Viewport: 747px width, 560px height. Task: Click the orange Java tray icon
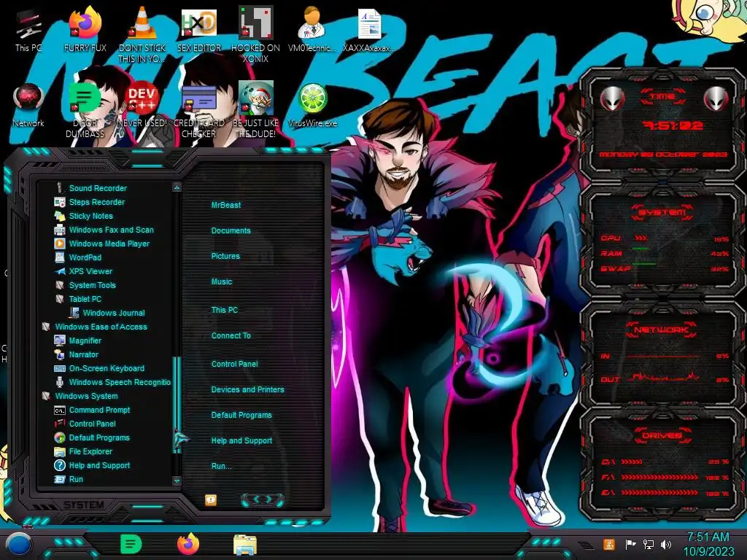(x=609, y=544)
